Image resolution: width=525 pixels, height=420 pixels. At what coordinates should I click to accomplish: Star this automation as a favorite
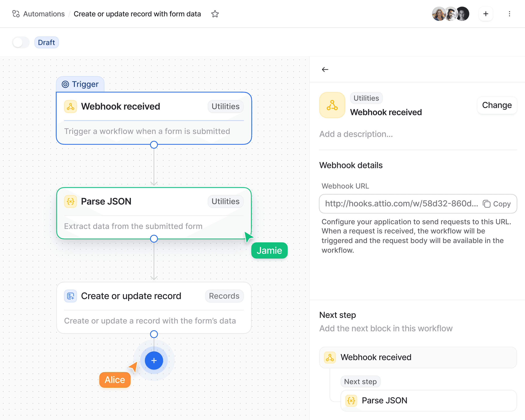click(215, 14)
